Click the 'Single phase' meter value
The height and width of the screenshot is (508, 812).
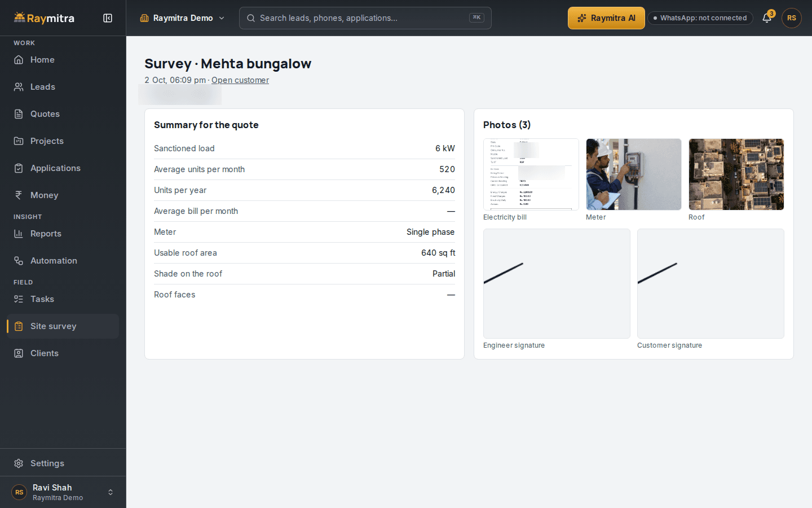tap(430, 232)
